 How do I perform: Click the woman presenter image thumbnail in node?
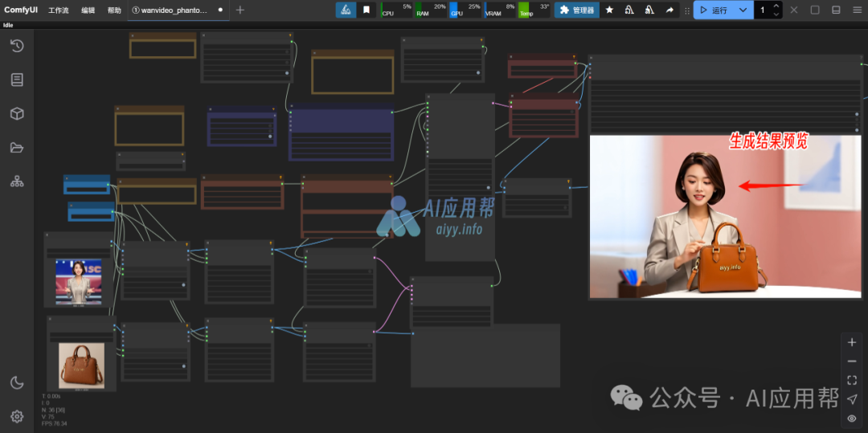click(78, 282)
